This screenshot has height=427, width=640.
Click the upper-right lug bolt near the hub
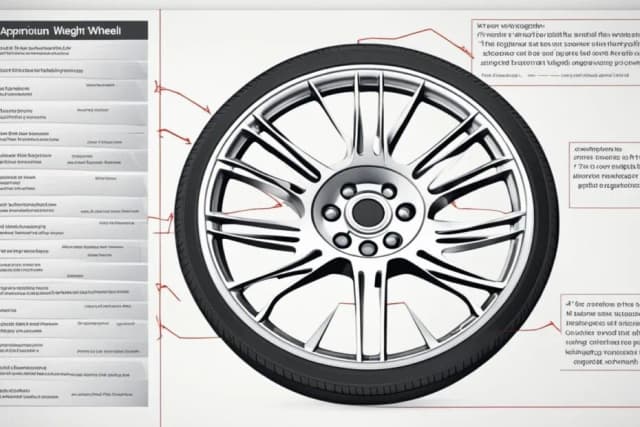(x=388, y=190)
